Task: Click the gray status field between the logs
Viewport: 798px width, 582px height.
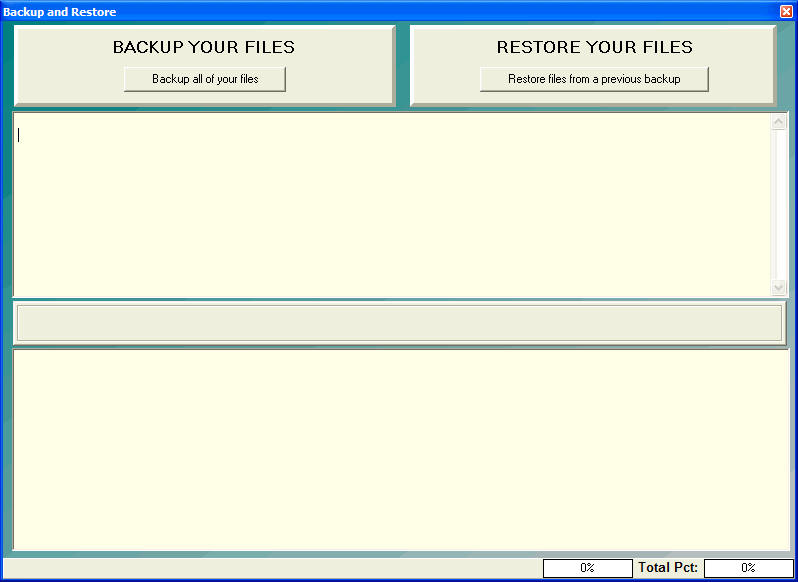Action: pyautogui.click(x=400, y=323)
